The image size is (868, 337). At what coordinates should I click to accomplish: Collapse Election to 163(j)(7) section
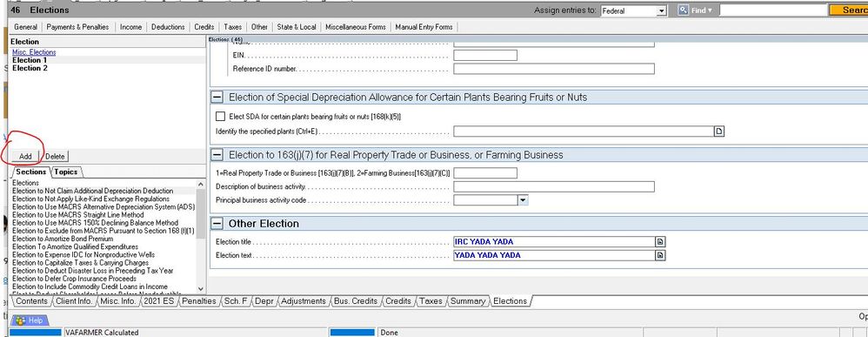[x=217, y=155]
